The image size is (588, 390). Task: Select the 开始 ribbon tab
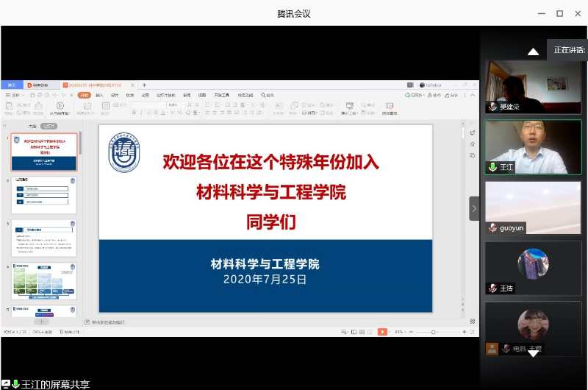[x=85, y=95]
